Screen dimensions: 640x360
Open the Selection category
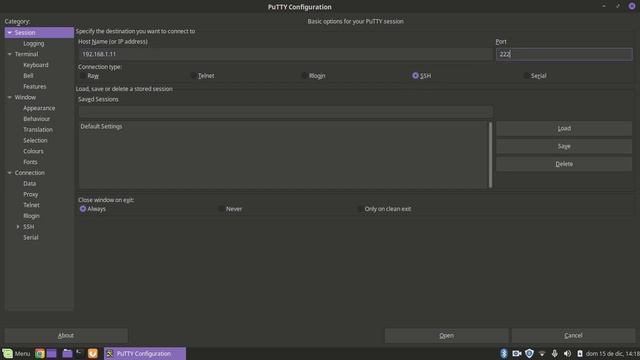coord(35,141)
